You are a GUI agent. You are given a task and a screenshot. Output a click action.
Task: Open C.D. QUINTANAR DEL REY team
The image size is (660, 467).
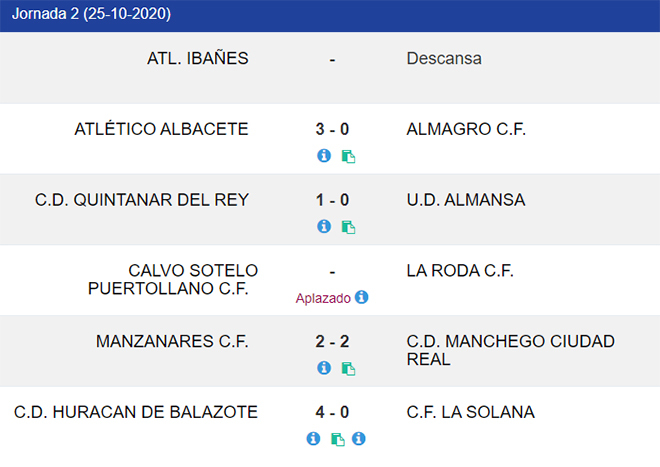[x=142, y=200]
